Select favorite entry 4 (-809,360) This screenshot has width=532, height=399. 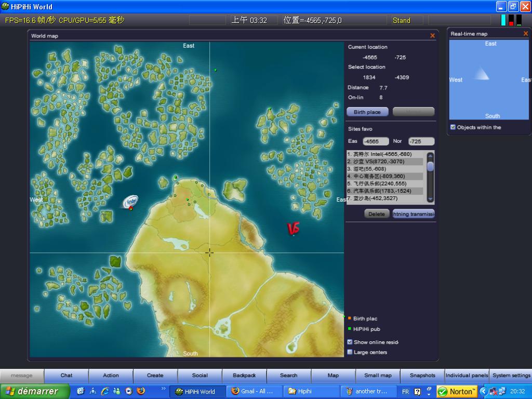385,176
